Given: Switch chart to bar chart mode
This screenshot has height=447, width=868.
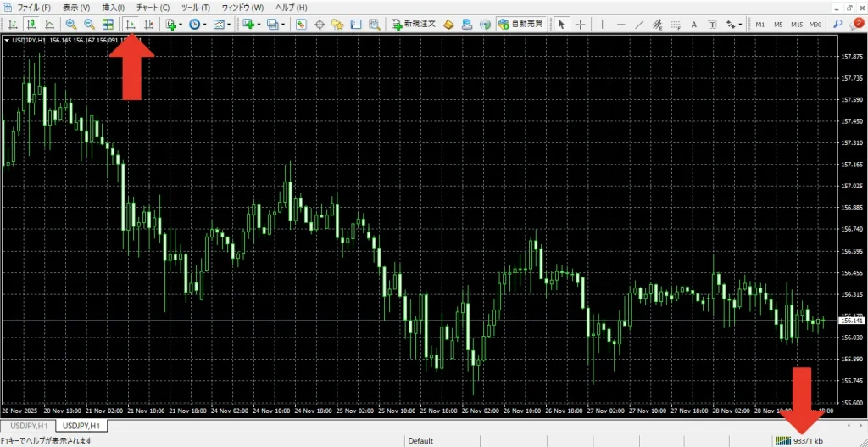Looking at the screenshot, I should [14, 25].
